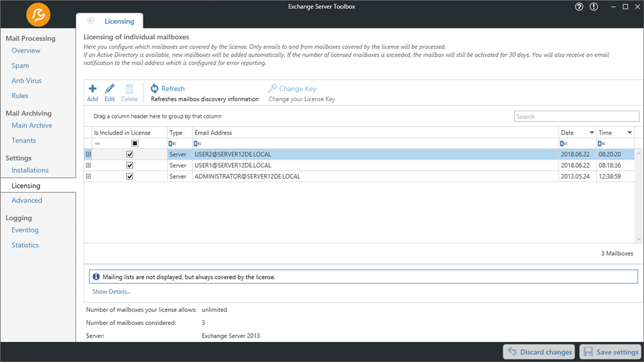Open the help question mark icon

579,6
